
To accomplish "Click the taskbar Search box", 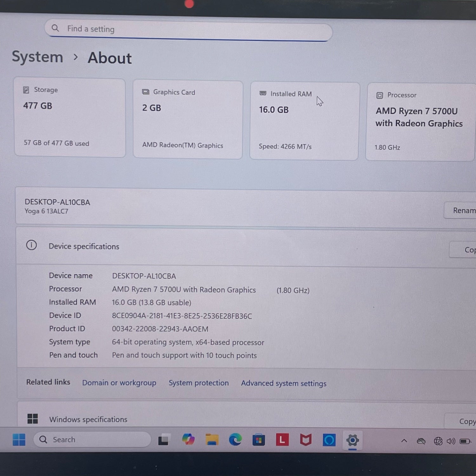I will pyautogui.click(x=92, y=440).
